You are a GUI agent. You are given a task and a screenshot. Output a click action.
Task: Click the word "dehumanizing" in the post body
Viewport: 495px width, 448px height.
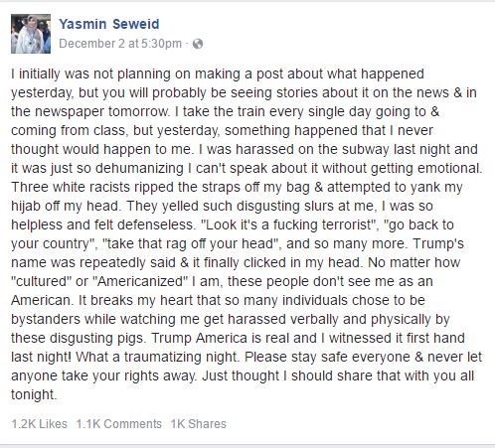tap(139, 169)
